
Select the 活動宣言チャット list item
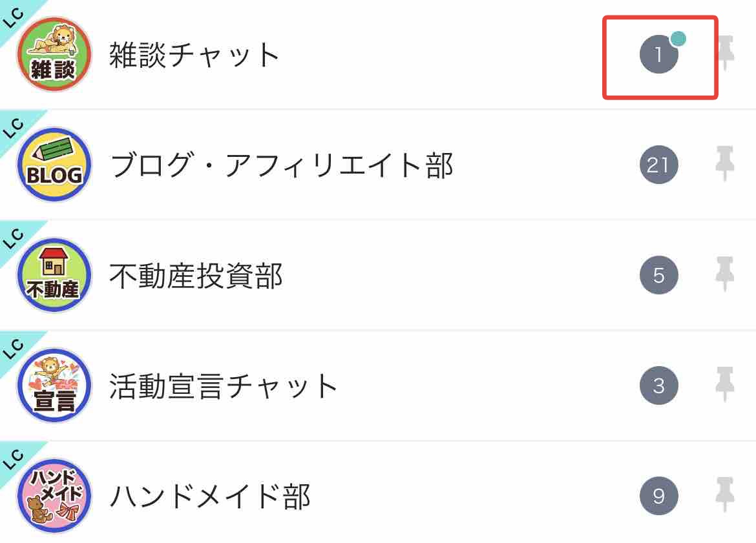click(x=378, y=385)
